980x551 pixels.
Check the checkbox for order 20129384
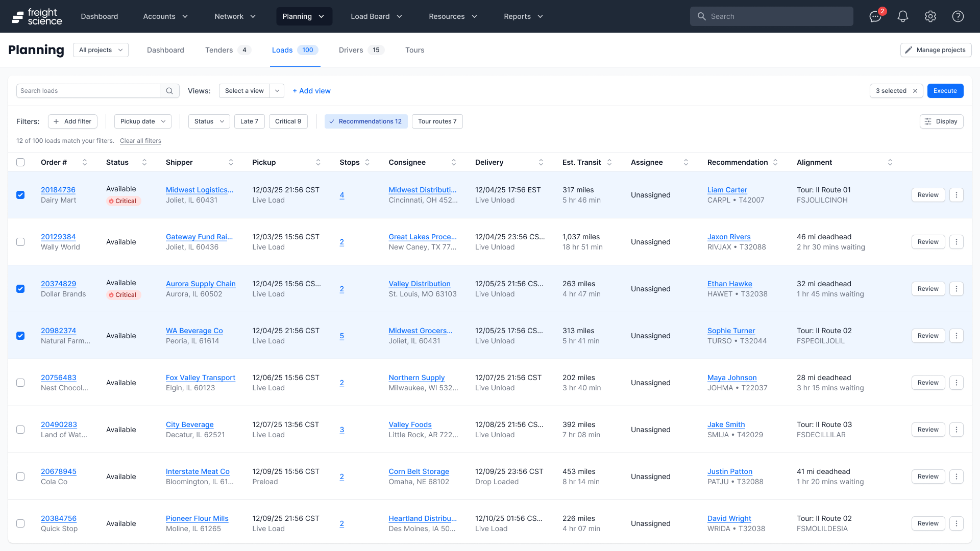pyautogui.click(x=20, y=242)
